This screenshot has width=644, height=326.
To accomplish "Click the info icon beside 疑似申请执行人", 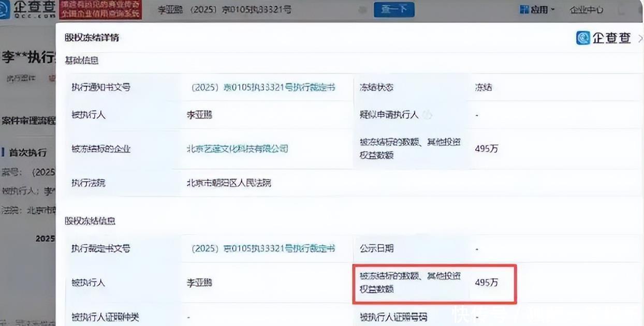I will [x=428, y=115].
